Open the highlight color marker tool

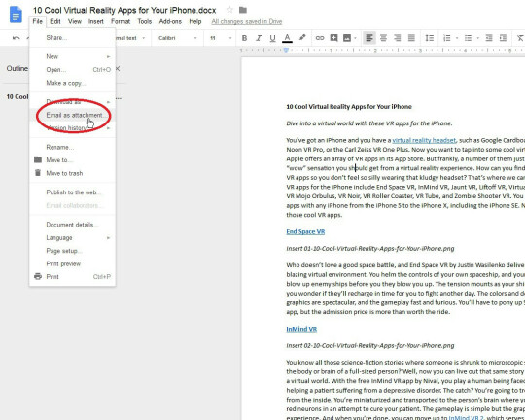pos(302,38)
